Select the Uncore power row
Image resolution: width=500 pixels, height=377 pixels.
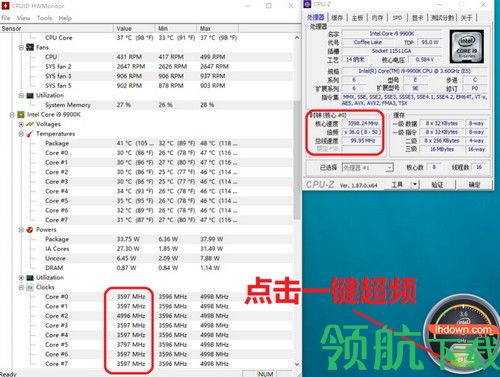click(x=147, y=258)
